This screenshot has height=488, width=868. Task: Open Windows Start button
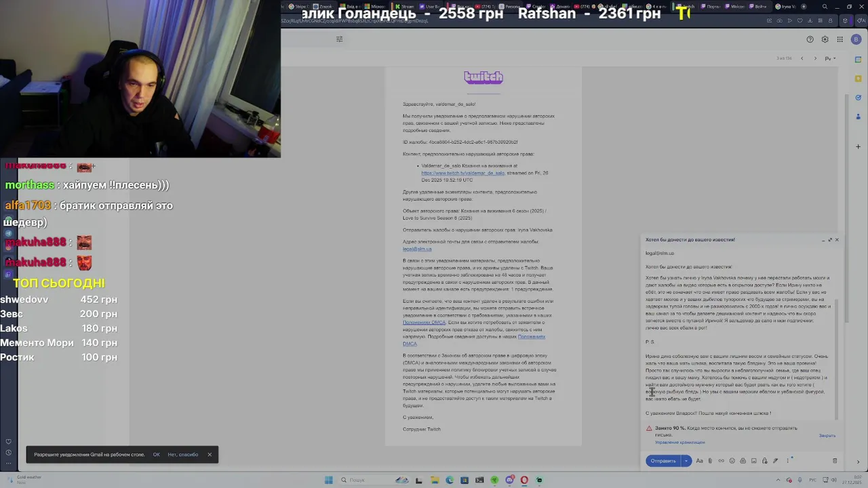click(x=329, y=480)
